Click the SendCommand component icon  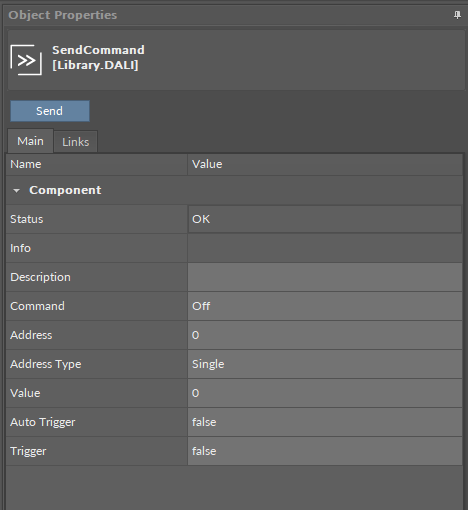(26, 60)
